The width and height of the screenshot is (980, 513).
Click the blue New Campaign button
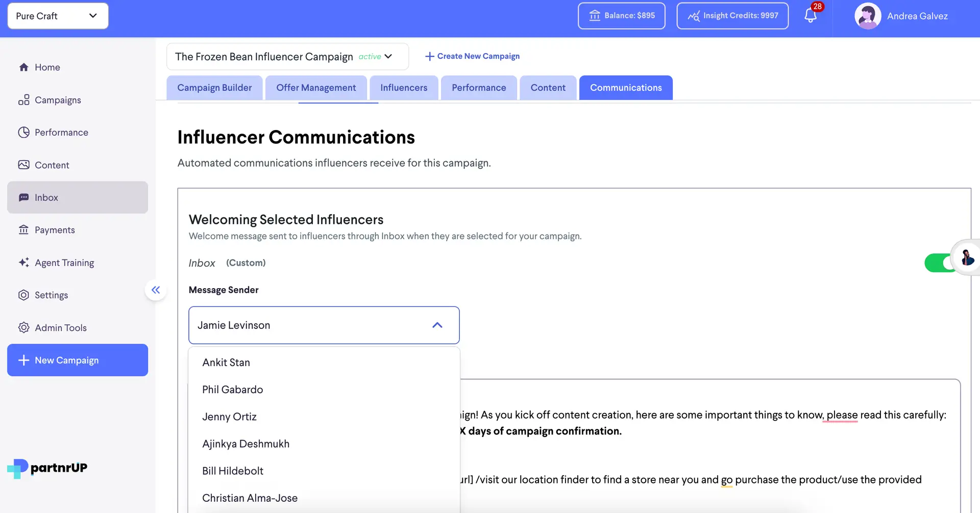pyautogui.click(x=78, y=360)
